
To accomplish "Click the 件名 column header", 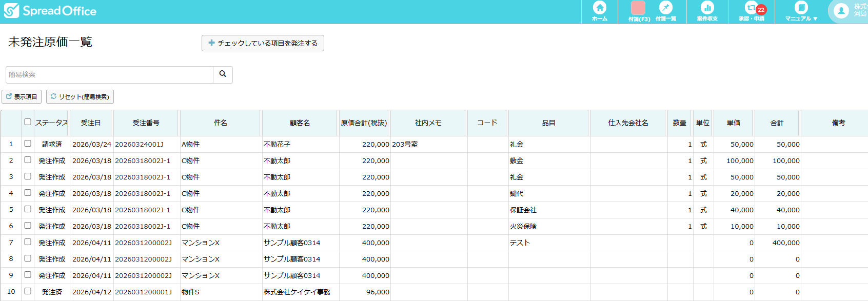I will coord(221,123).
